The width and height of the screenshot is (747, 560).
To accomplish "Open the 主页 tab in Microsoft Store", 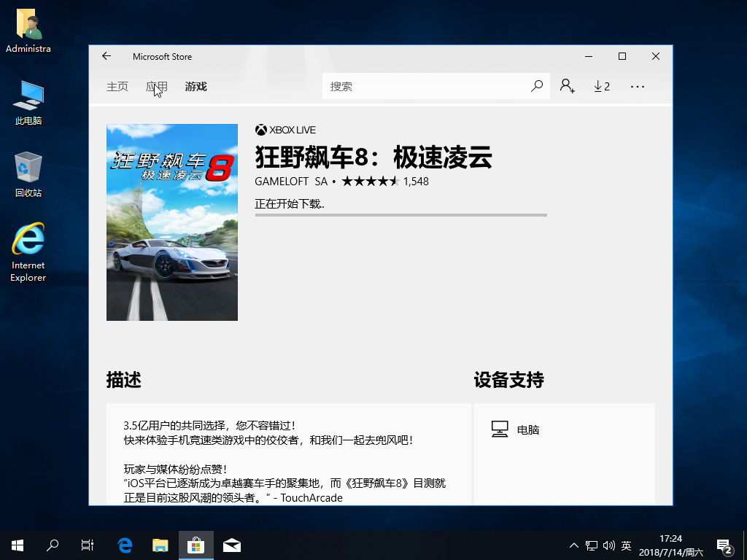I will 117,87.
